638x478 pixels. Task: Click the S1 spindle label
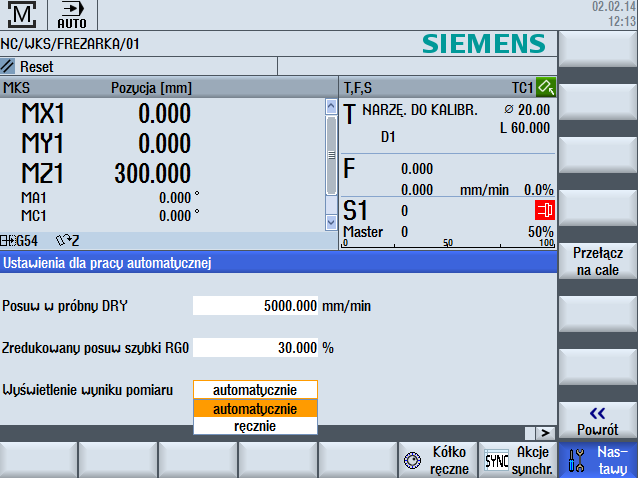(x=356, y=210)
